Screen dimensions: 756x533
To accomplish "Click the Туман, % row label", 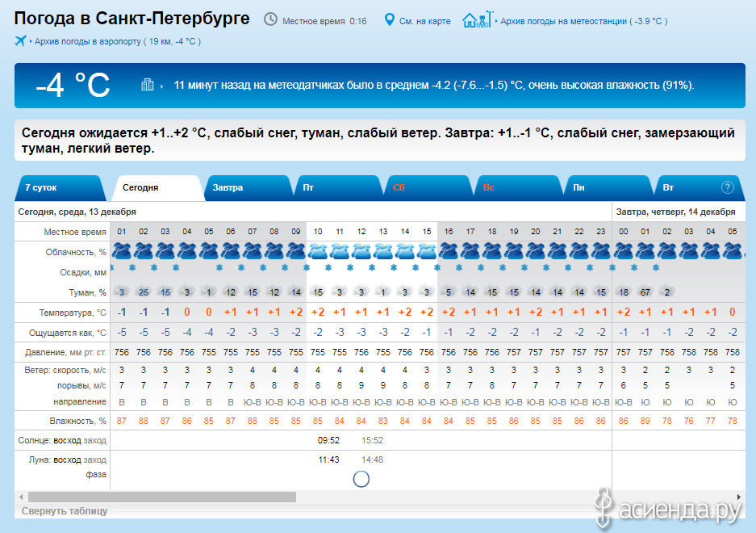I will [x=88, y=292].
